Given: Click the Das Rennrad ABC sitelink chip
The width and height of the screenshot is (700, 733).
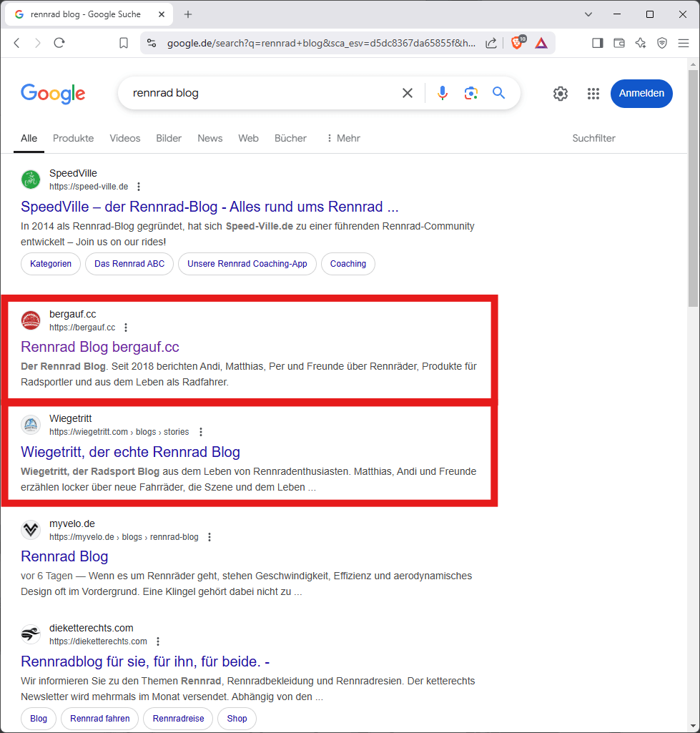Looking at the screenshot, I should [129, 264].
